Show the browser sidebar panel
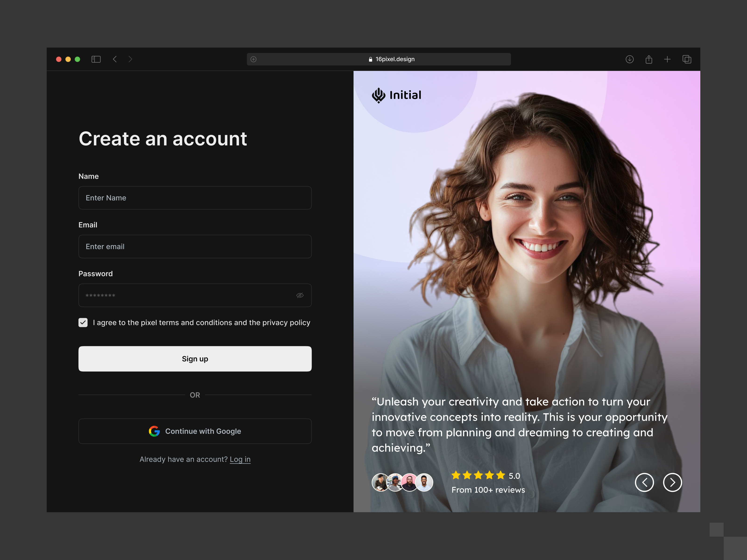747x560 pixels. (96, 59)
